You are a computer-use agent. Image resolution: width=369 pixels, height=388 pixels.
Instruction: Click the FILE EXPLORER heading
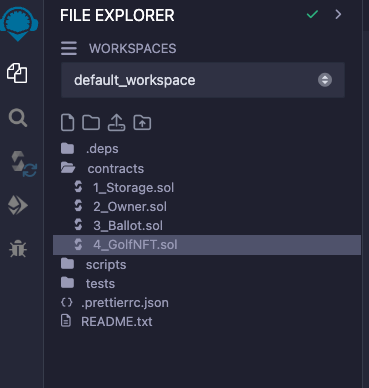[x=117, y=15]
